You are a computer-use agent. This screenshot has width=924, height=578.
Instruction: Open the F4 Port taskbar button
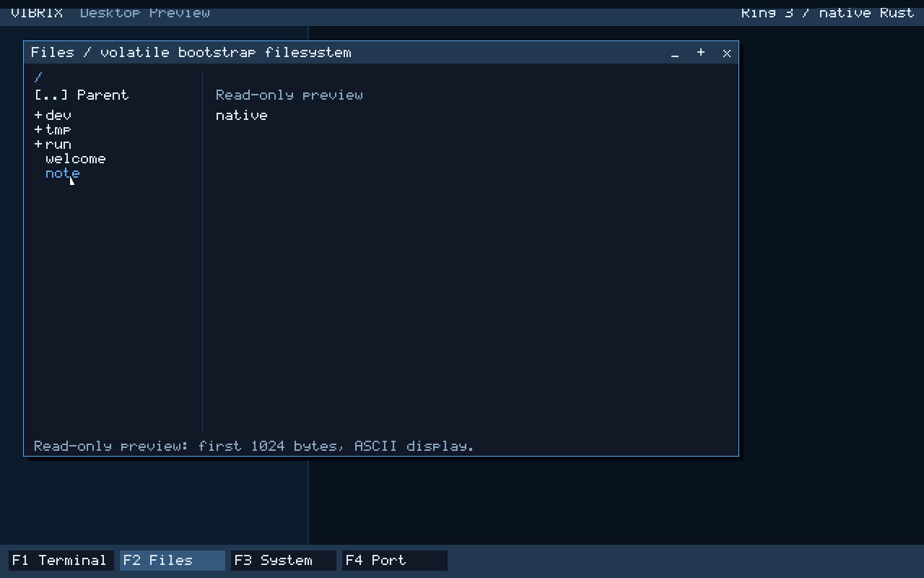(395, 561)
